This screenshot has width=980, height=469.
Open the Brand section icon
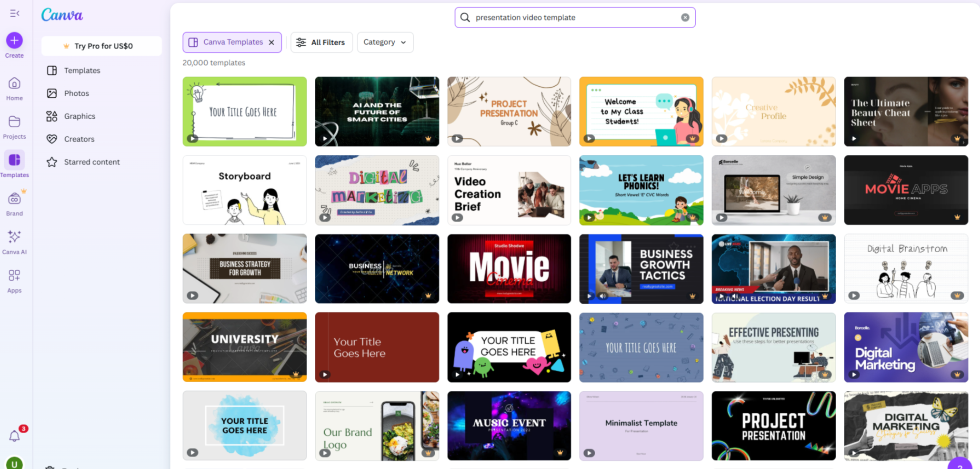pyautogui.click(x=14, y=199)
